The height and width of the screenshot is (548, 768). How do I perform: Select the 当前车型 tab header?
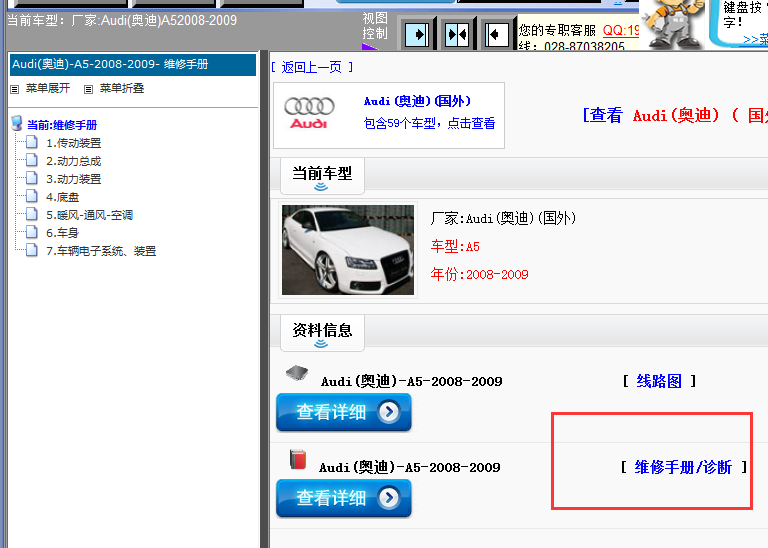coord(322,176)
